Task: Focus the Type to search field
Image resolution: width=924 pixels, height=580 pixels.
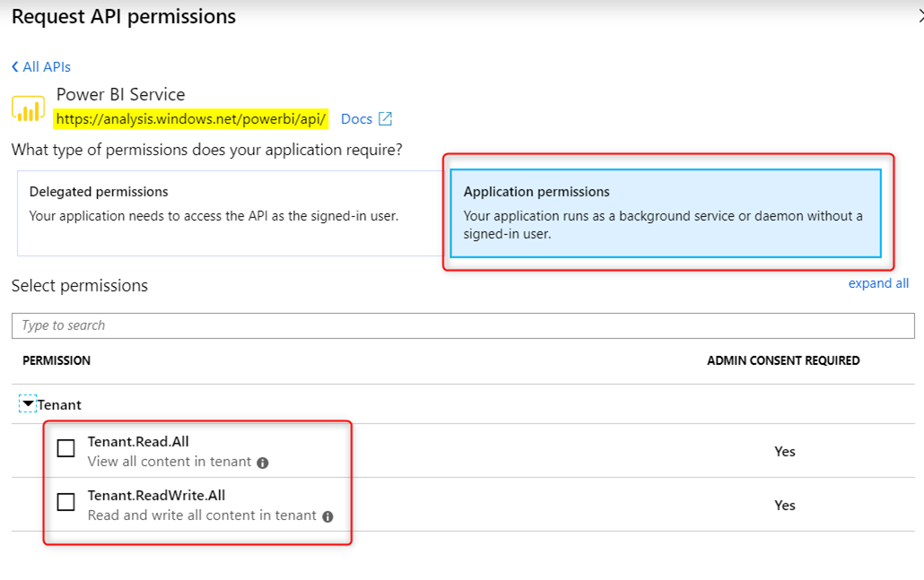Action: 463,325
